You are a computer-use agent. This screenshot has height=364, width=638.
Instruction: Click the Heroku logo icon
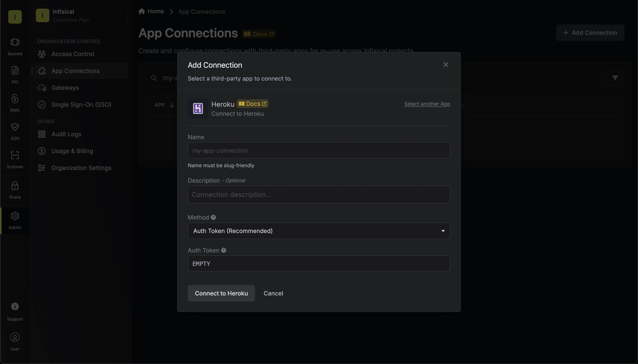coord(198,108)
